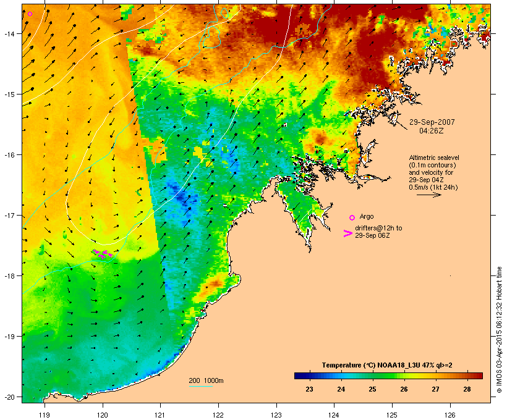507x420 pixels.
Task: Click the warm orange coastal patch near 122°E, 18.2°S
Action: [x=213, y=285]
